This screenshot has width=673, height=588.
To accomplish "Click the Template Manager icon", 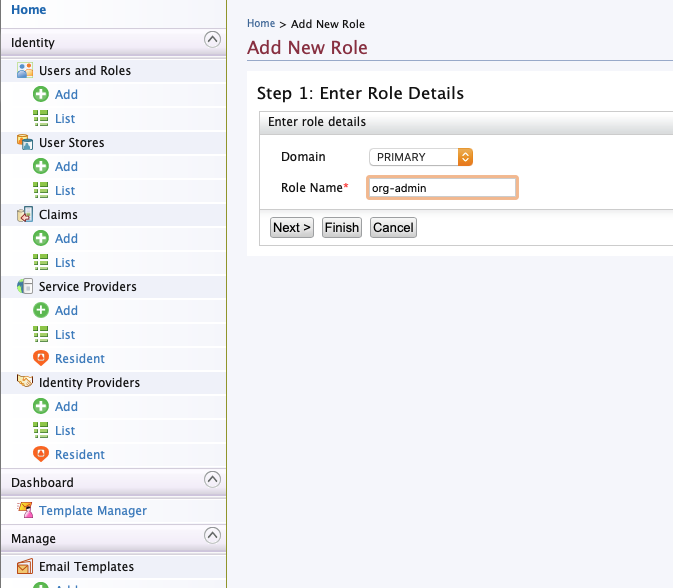I will coord(25,510).
